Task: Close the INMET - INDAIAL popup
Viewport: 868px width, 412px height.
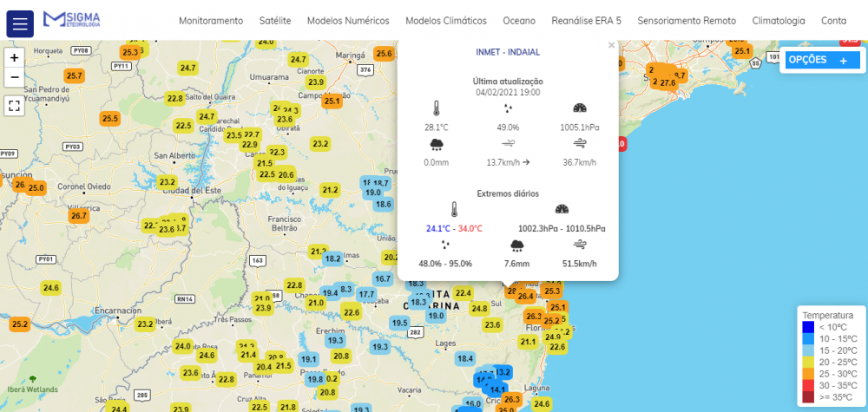Action: coord(611,46)
